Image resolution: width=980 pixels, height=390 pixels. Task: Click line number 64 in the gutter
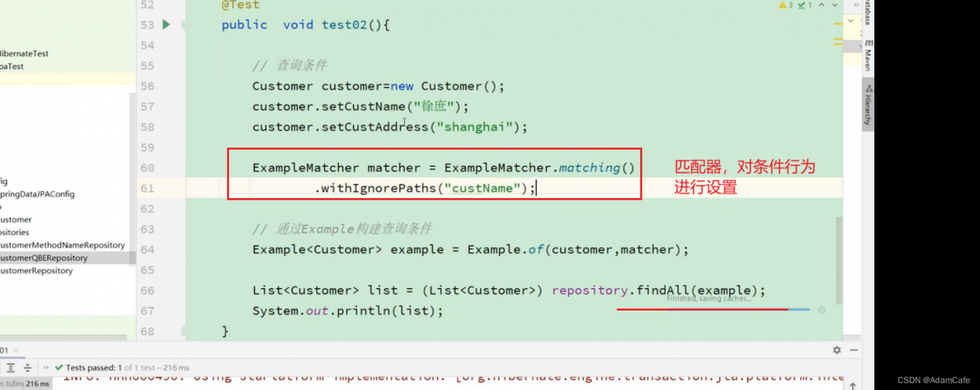click(148, 249)
